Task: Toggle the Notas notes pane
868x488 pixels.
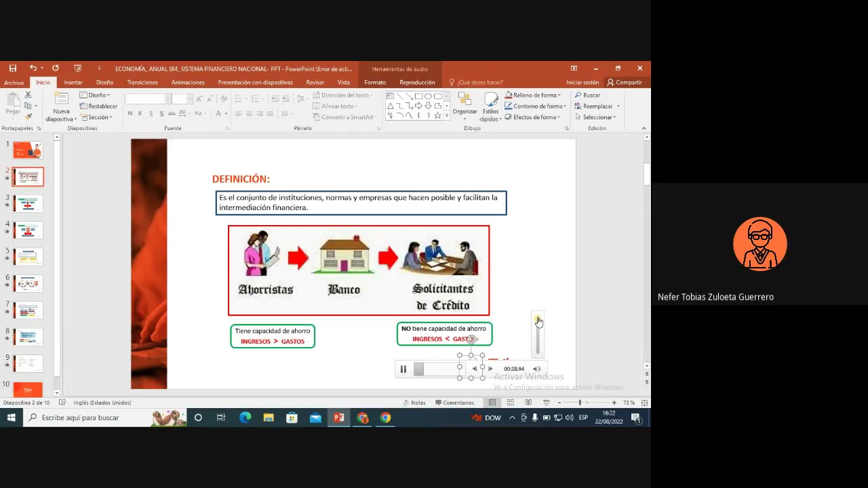Action: tap(414, 403)
